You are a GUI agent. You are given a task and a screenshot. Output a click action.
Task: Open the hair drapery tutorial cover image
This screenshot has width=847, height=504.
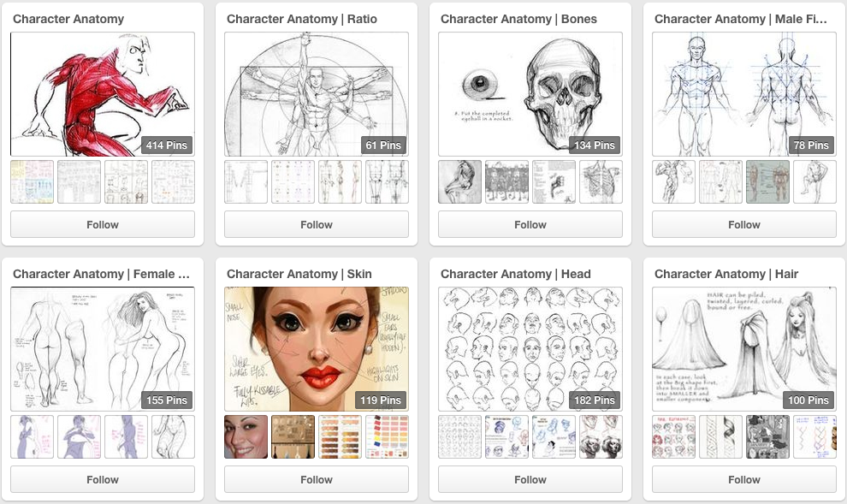click(744, 349)
